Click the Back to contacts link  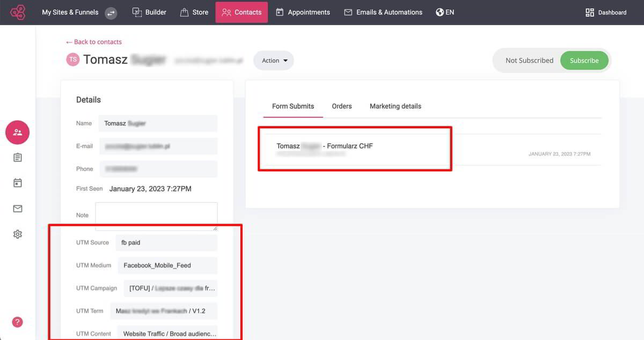click(x=94, y=41)
